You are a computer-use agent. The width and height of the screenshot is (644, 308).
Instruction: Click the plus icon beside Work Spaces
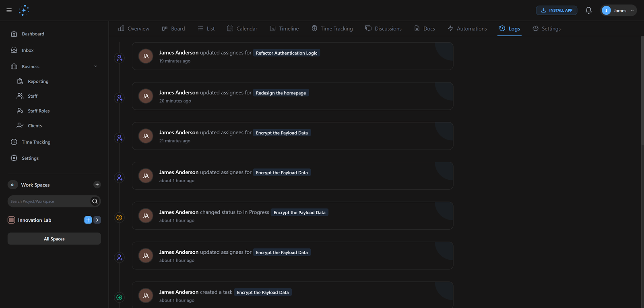pos(97,185)
